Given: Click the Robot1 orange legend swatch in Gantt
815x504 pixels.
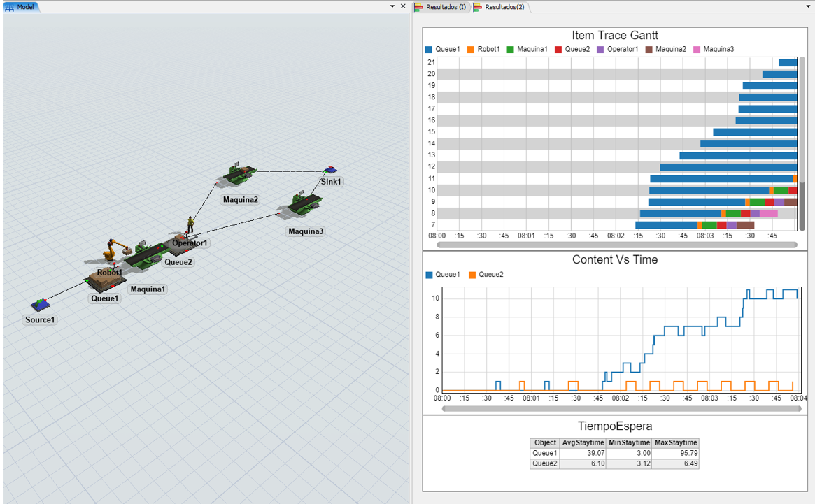Looking at the screenshot, I should coord(471,50).
